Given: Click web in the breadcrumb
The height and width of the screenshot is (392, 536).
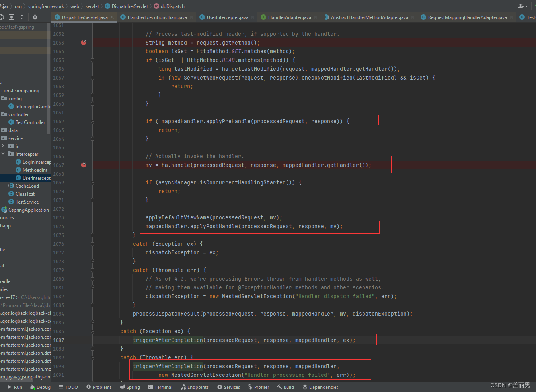Looking at the screenshot, I should pos(75,6).
